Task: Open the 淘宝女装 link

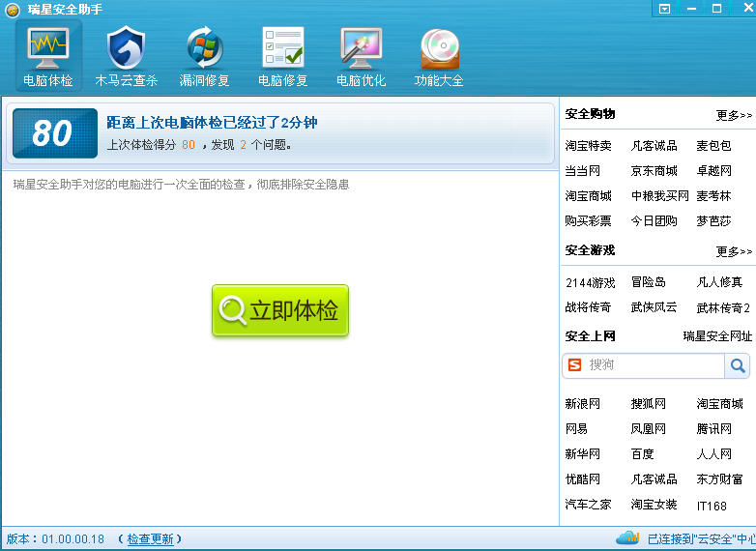Action: point(654,505)
